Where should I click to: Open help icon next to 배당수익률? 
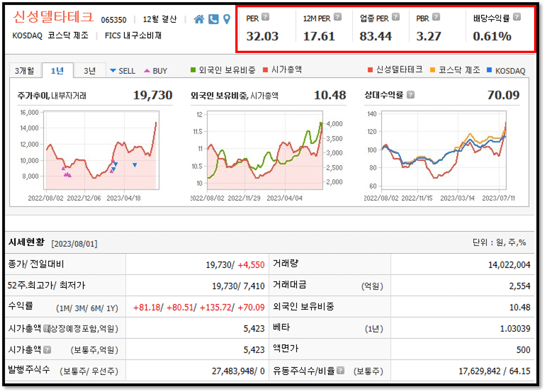(517, 17)
